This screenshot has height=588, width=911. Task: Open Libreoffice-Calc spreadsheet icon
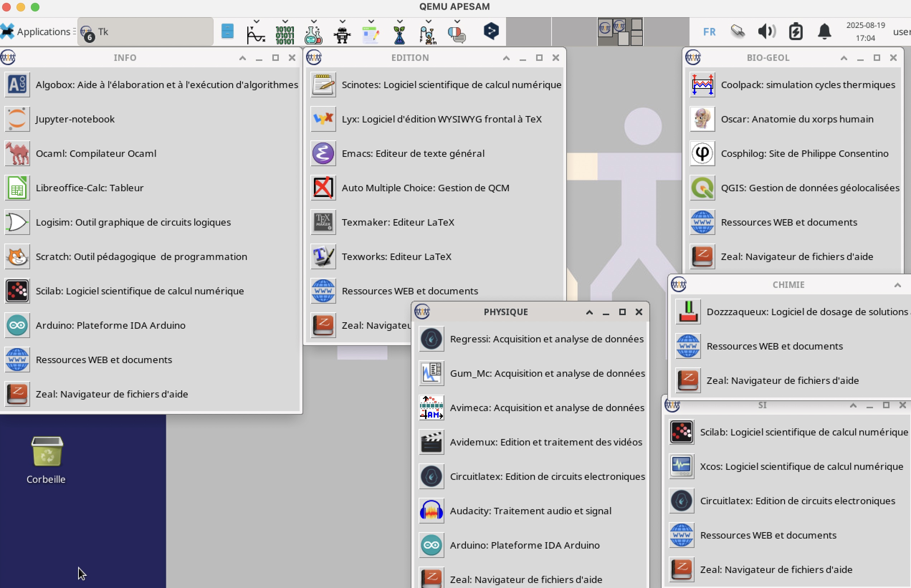[x=17, y=188]
